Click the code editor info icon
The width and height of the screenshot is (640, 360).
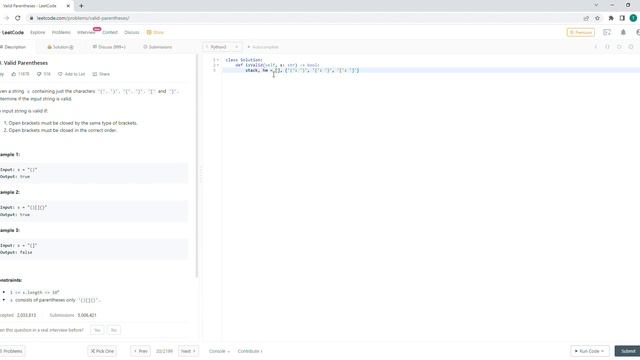tap(596, 47)
